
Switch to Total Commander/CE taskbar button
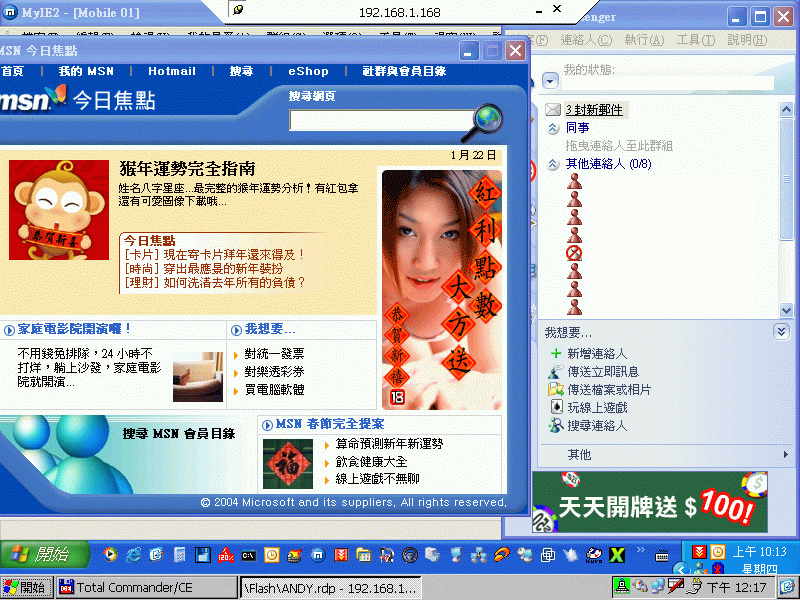146,587
